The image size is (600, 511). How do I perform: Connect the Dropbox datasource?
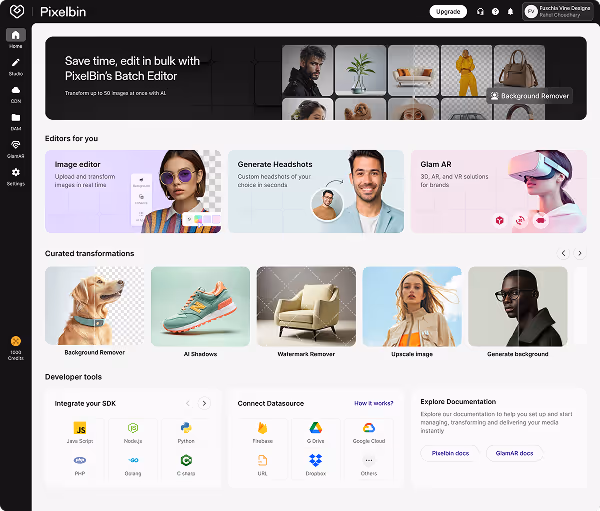coord(316,460)
